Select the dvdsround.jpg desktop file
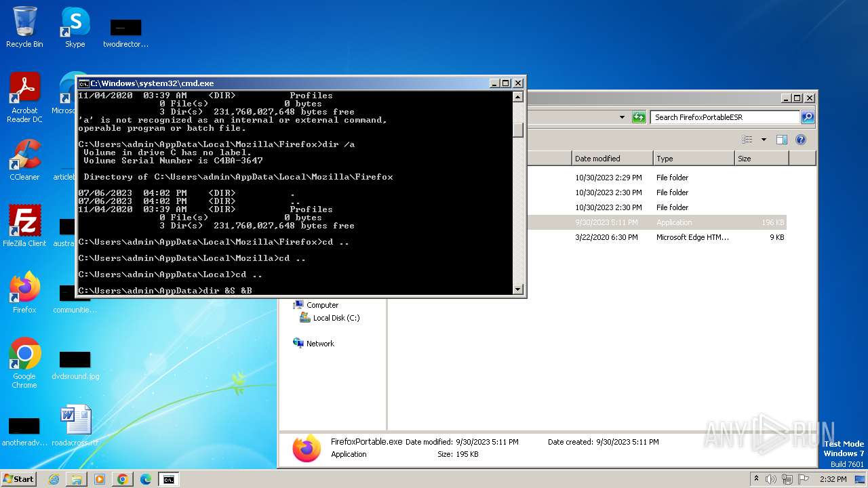The width and height of the screenshot is (868, 488). coord(75,365)
